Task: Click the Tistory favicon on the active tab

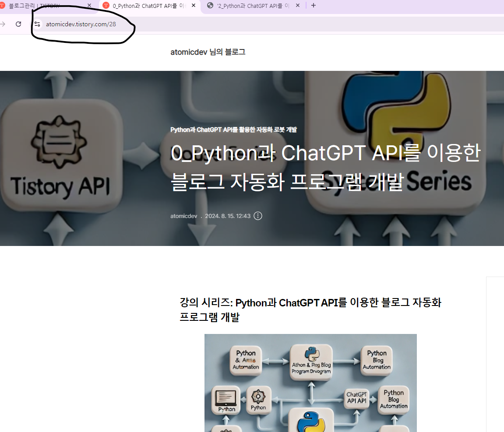Action: click(106, 5)
